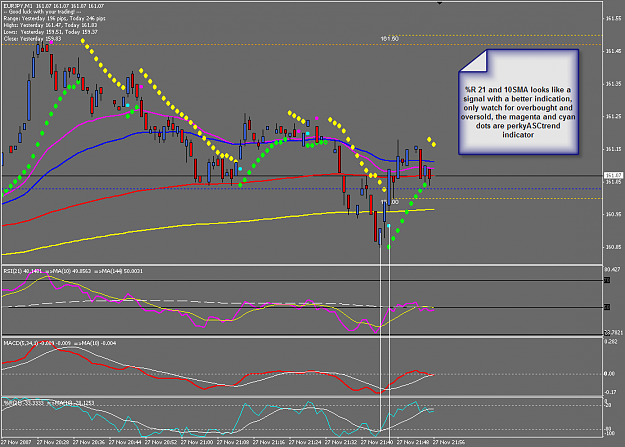Click the '27 Nov 21:08' time axis label

232,442
